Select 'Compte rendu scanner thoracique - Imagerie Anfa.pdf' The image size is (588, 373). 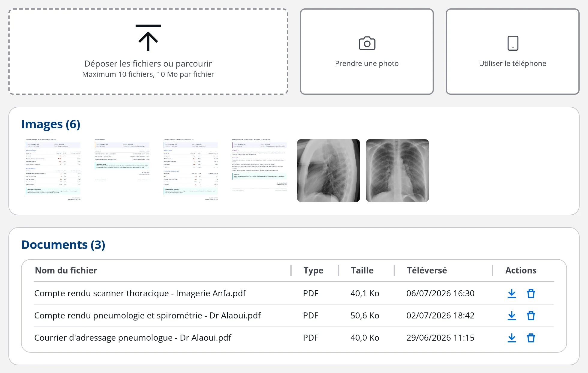(140, 293)
